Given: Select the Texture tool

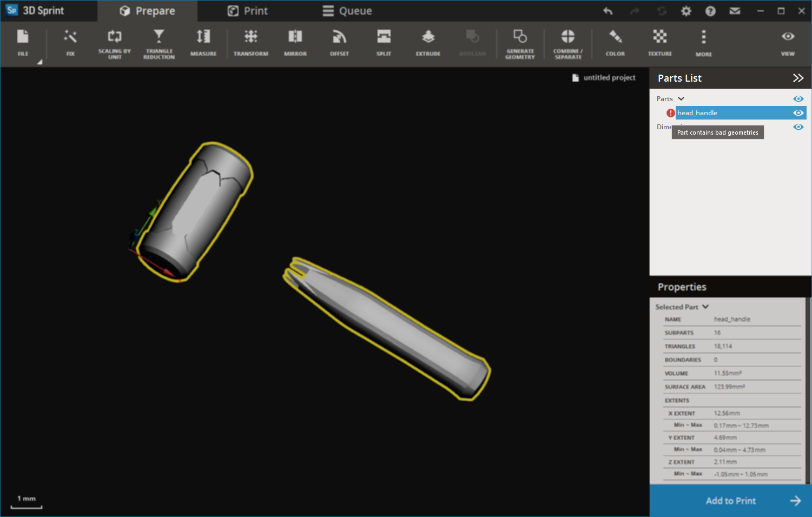Looking at the screenshot, I should 659,43.
